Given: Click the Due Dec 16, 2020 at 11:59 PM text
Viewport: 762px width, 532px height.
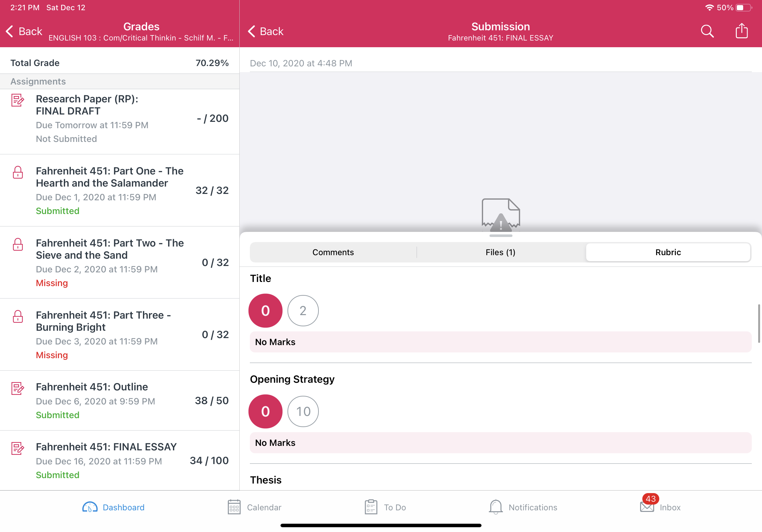Looking at the screenshot, I should point(99,461).
